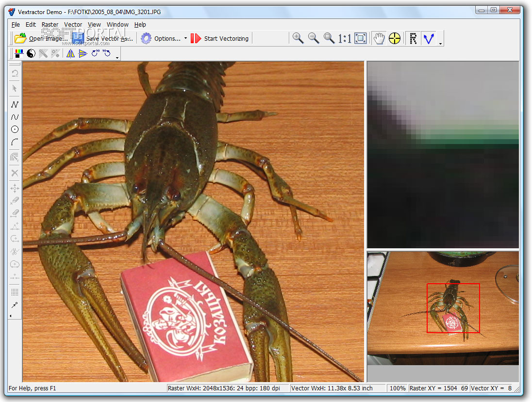Image resolution: width=532 pixels, height=402 pixels.
Task: Select the circle drawing tool
Action: pyautogui.click(x=15, y=129)
